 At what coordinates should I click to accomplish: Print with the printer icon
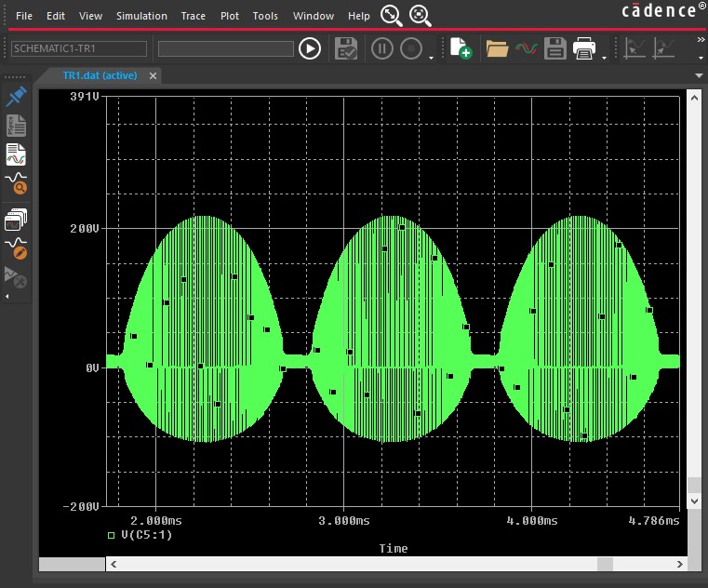coord(584,48)
